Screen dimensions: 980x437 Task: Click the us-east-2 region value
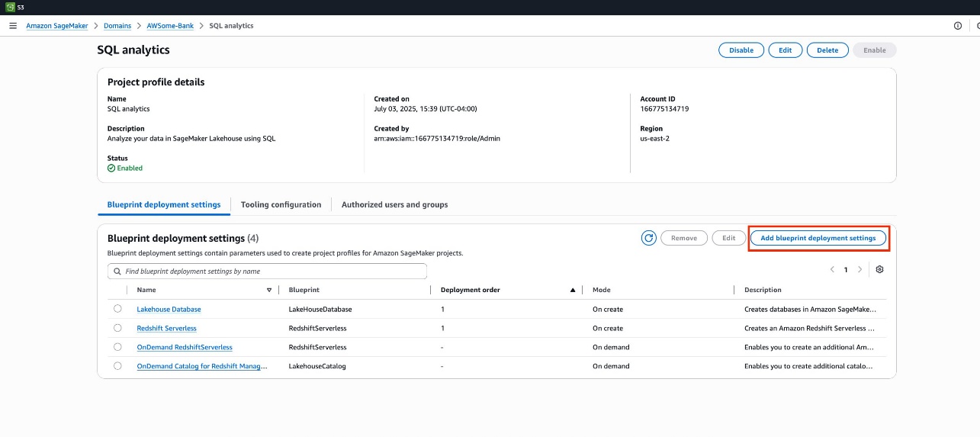point(655,139)
